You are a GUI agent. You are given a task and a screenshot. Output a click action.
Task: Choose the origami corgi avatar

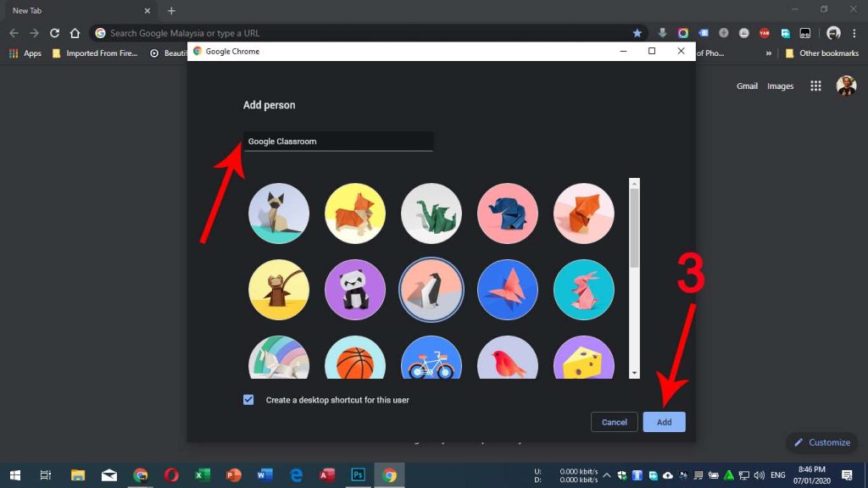[355, 213]
